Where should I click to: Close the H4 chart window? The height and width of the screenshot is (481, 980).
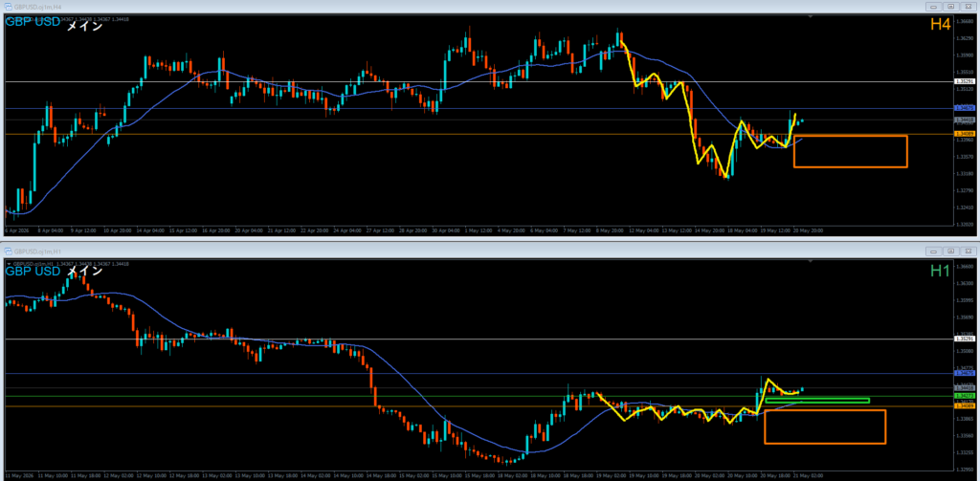(x=967, y=7)
